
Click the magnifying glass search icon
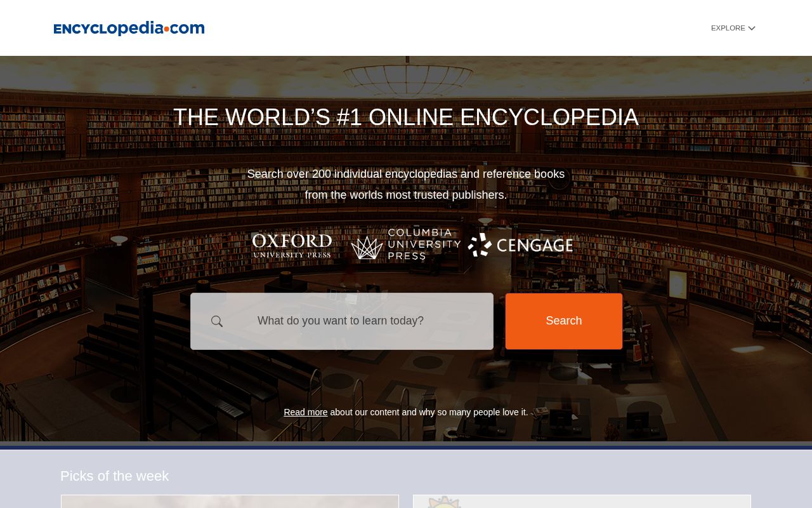[x=217, y=321]
